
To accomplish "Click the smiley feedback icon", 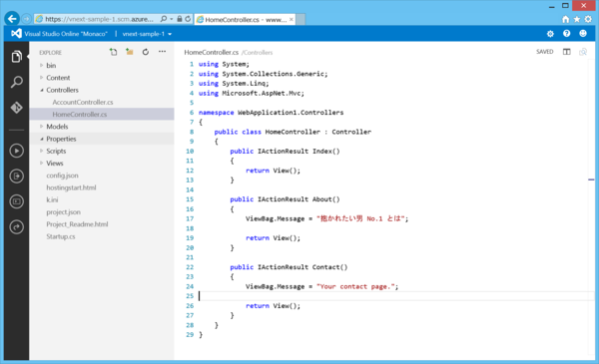I will (x=583, y=34).
